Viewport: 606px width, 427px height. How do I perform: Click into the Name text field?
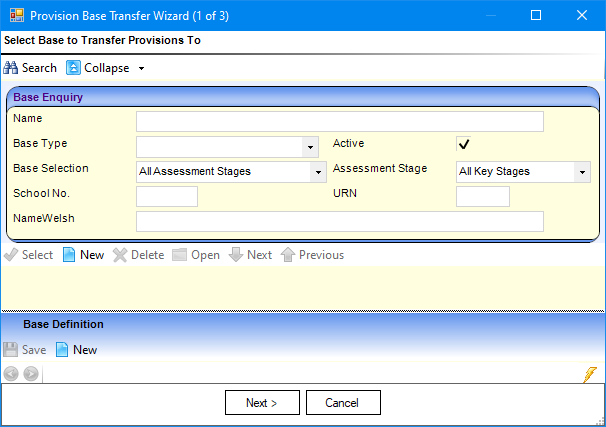point(339,122)
